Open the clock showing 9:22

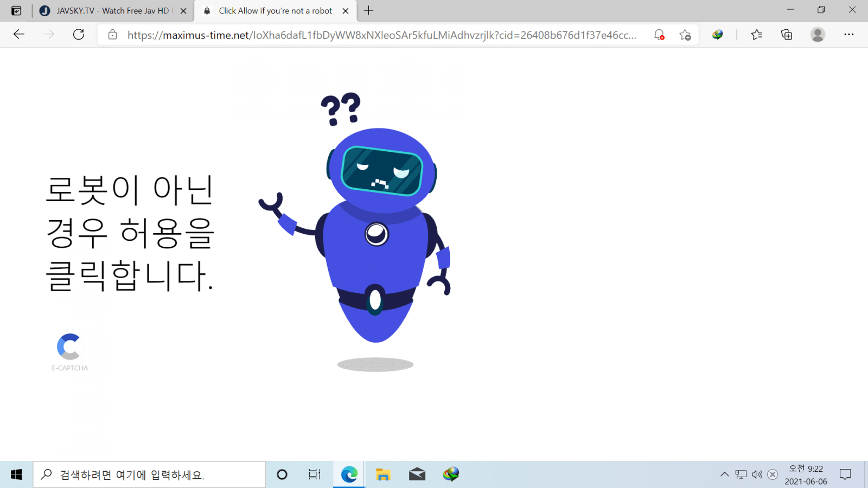pyautogui.click(x=806, y=474)
